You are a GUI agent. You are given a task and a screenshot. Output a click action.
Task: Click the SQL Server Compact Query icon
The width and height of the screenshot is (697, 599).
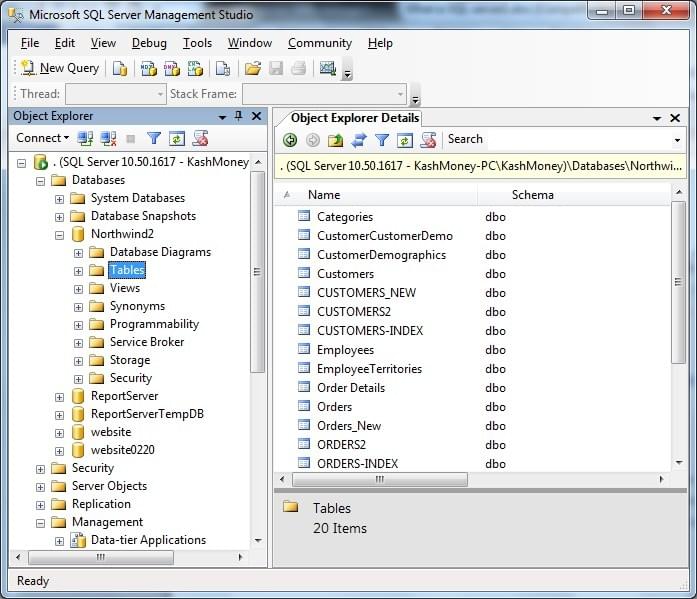(x=223, y=68)
